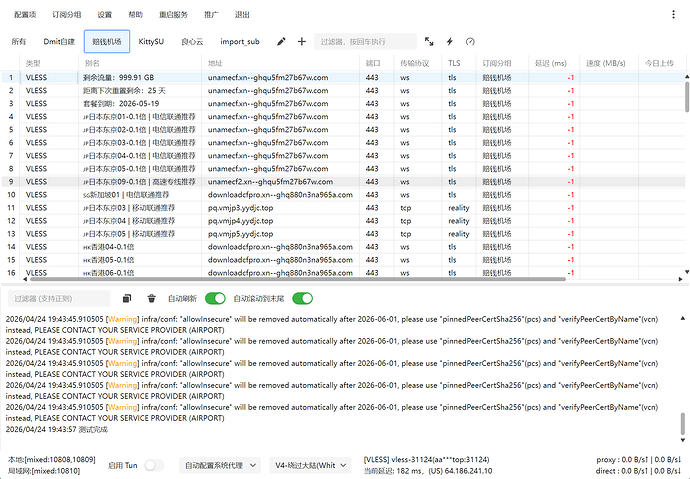Viewport: 690px width, 479px height.
Task: Click the plus add subscription group icon
Action: pyautogui.click(x=301, y=42)
